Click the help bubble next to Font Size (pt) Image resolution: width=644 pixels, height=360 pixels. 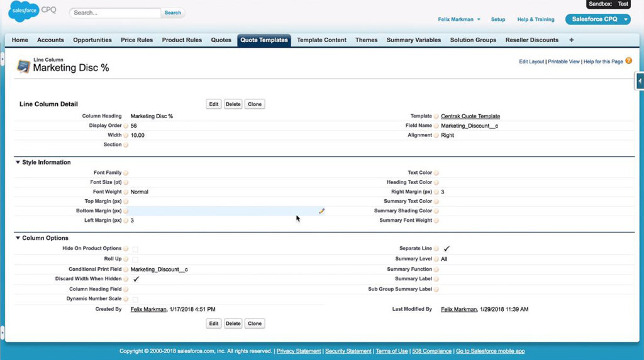(x=126, y=182)
